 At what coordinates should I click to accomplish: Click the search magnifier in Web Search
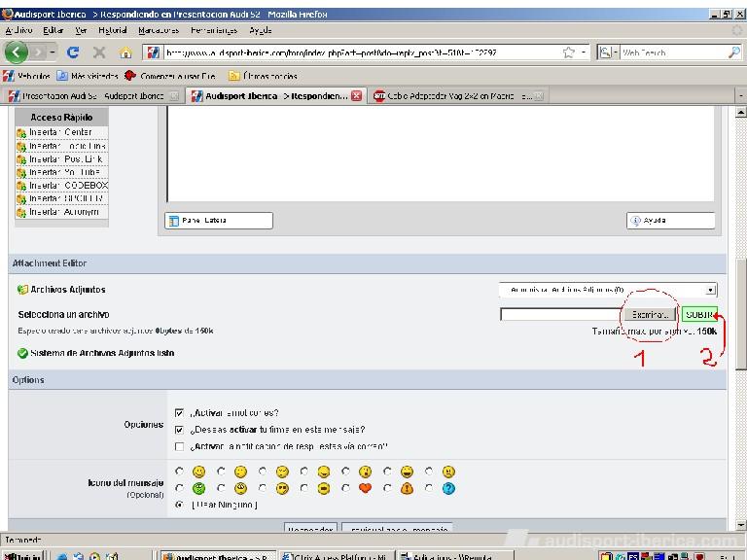click(734, 52)
